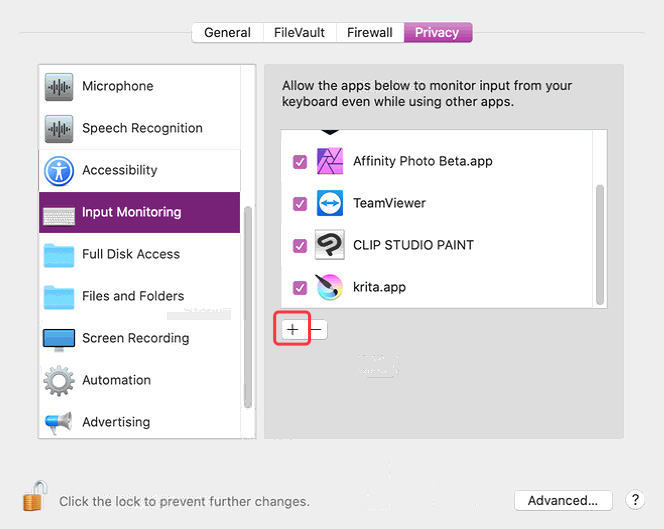Select Speech Recognition in the privacy list
The height and width of the screenshot is (529, 664).
click(x=140, y=128)
